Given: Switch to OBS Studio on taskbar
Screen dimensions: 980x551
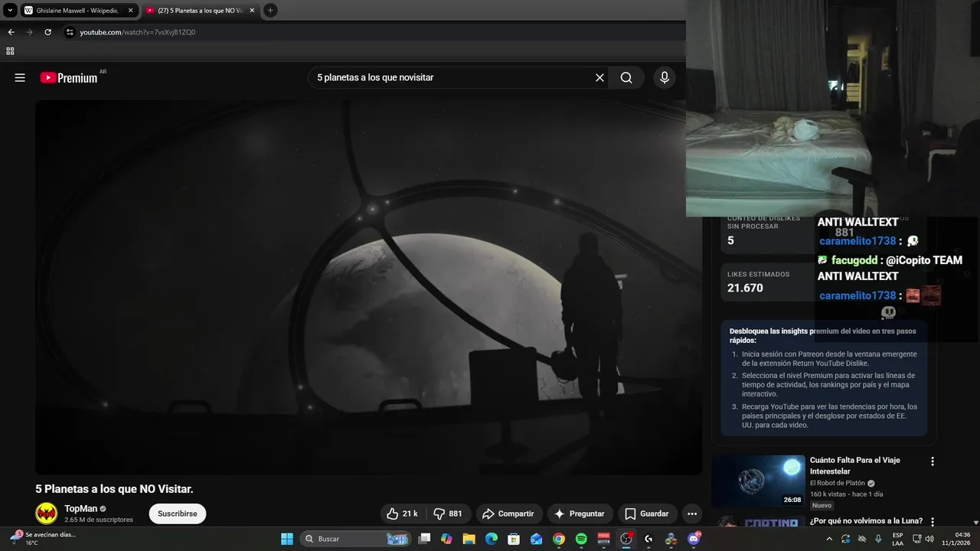Looking at the screenshot, I should click(x=626, y=539).
